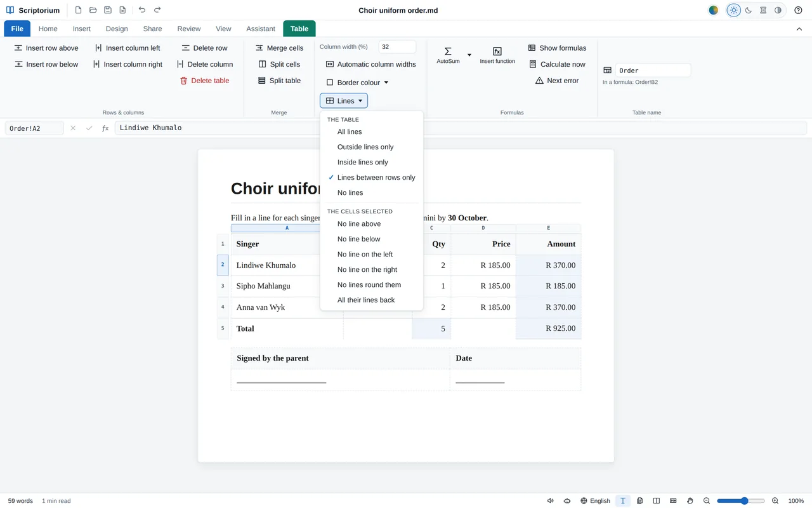Image resolution: width=812 pixels, height=508 pixels.
Task: Open the Insert ribbon tab
Action: point(82,29)
